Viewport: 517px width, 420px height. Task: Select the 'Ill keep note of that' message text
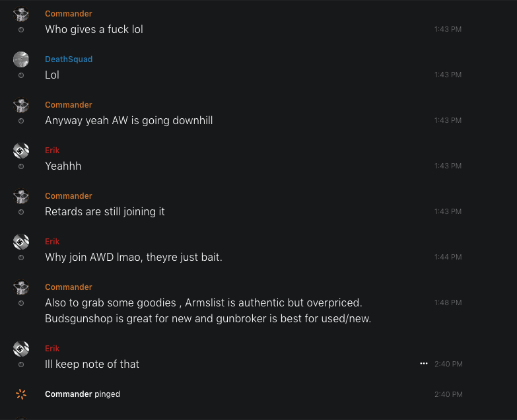(x=92, y=364)
